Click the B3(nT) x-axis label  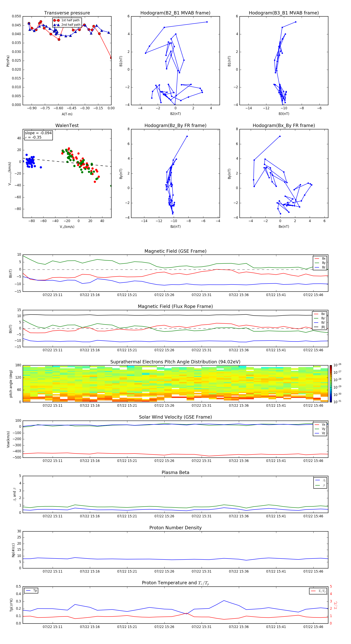[x=284, y=114]
